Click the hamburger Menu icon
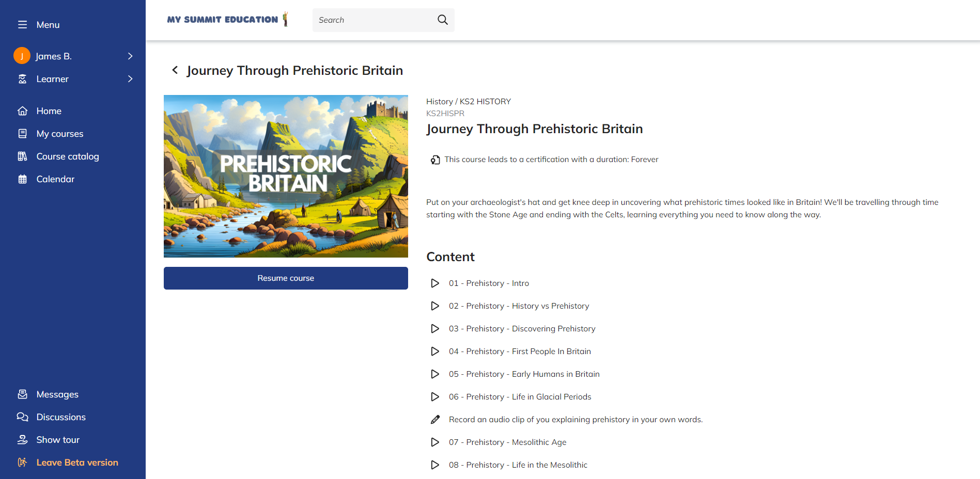Viewport: 980px width, 479px height. [22, 25]
